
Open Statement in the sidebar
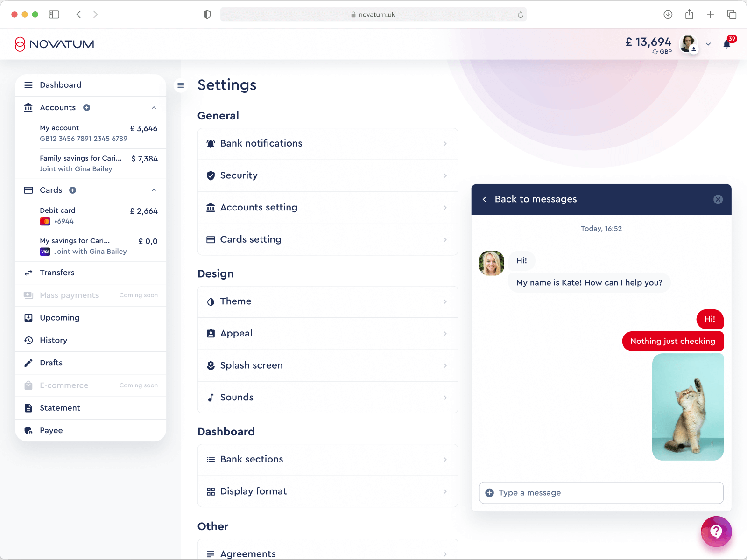tap(91, 408)
